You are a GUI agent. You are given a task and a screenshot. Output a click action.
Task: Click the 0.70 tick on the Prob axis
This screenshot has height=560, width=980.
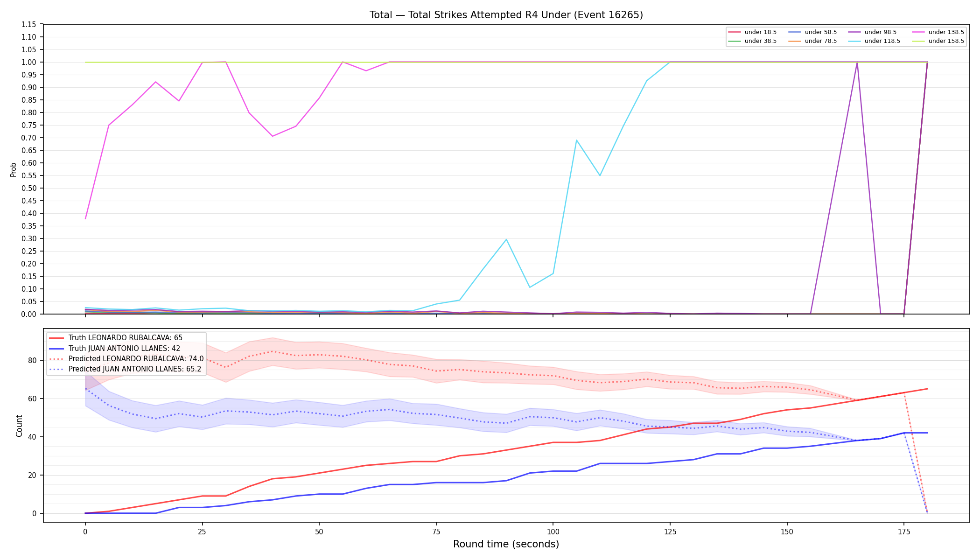29,138
